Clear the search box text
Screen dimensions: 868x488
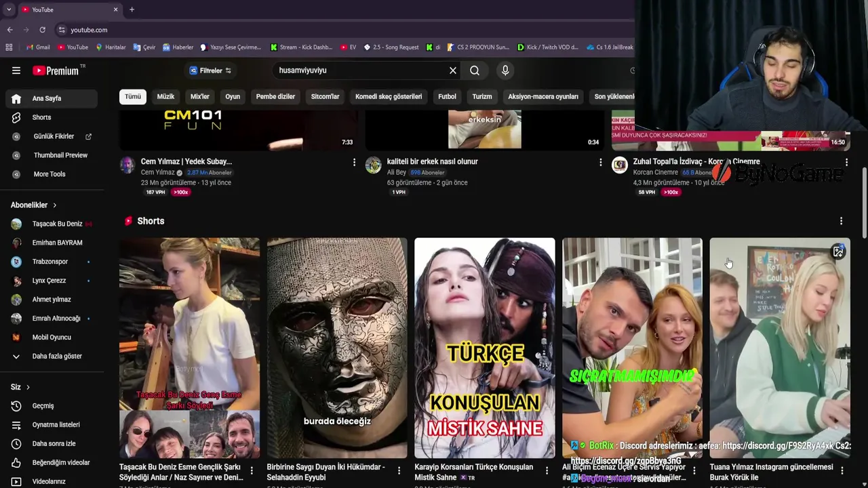(453, 70)
